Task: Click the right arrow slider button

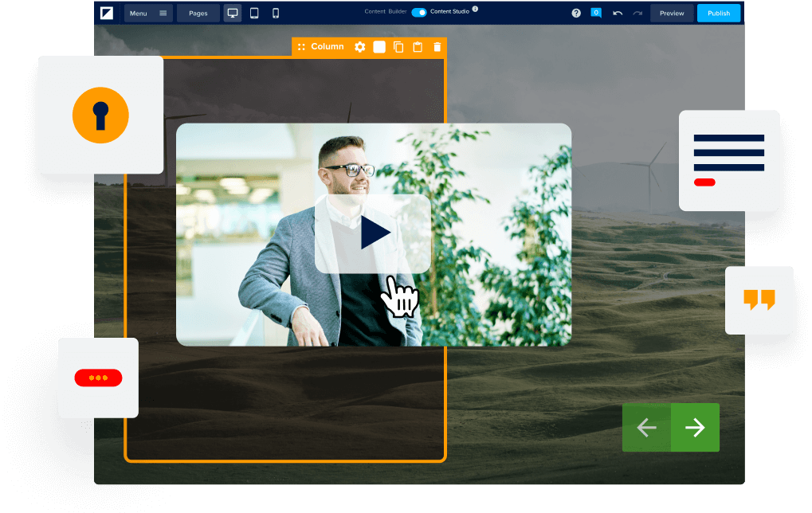Action: tap(695, 428)
